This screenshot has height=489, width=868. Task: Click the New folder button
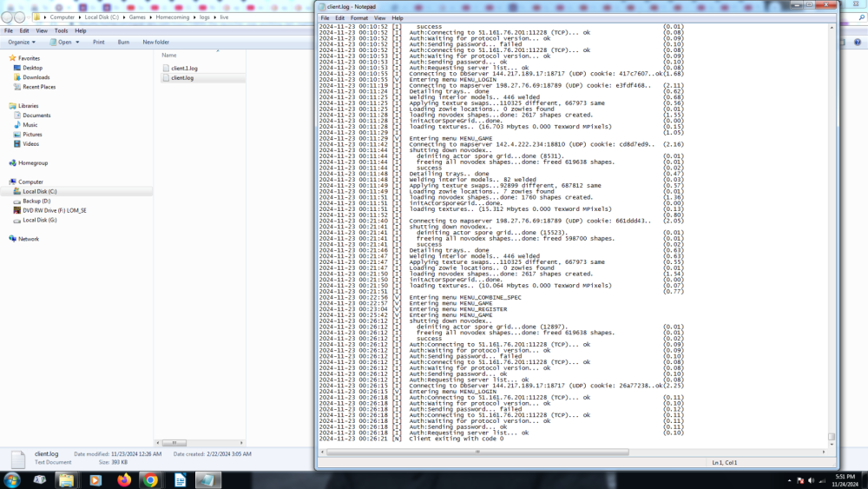pyautogui.click(x=156, y=42)
